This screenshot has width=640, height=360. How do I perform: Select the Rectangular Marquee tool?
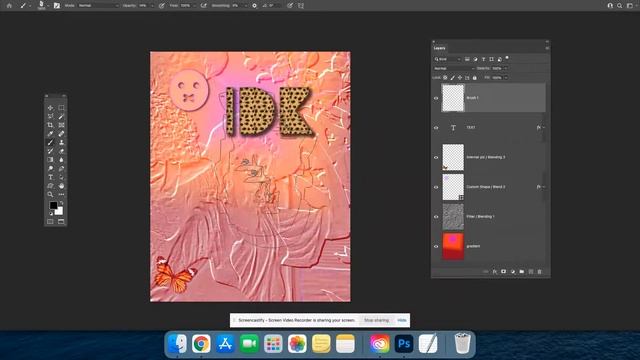[61, 108]
